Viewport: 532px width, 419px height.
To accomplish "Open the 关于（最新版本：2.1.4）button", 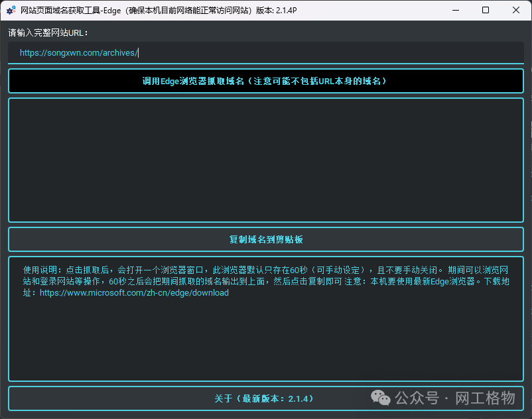I will click(265, 398).
